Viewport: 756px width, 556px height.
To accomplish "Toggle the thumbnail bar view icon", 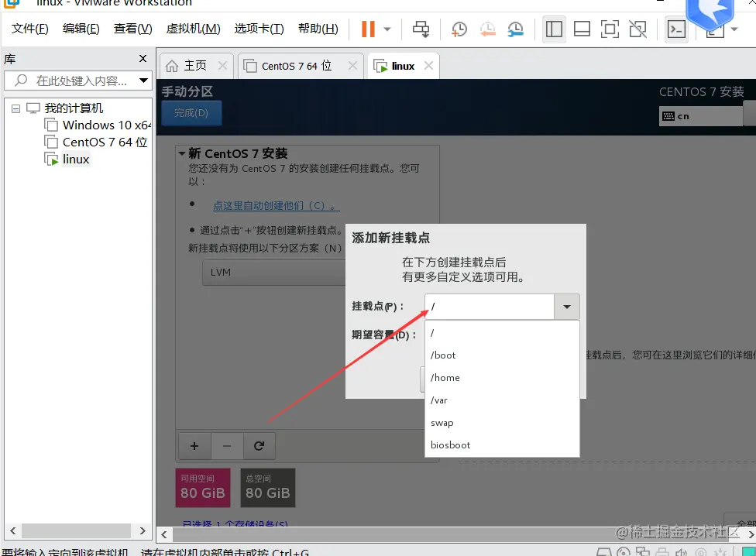I will 582,29.
